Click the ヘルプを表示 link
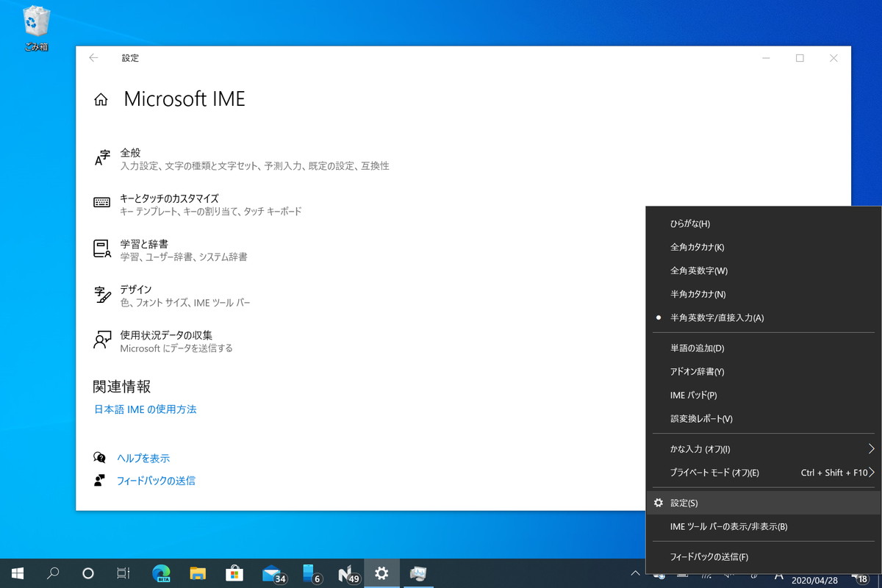 (x=143, y=457)
